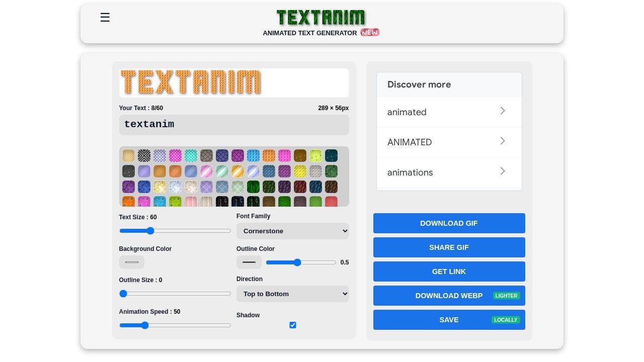Expand the "animated" discover suggestion

449,112
